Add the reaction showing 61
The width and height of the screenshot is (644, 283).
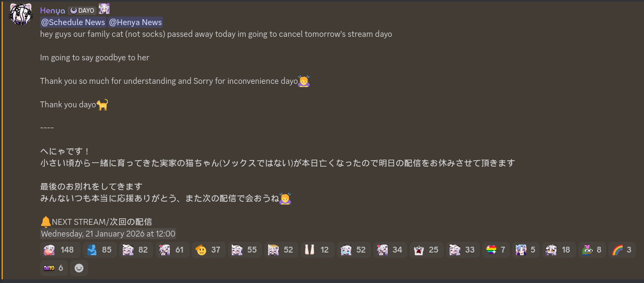[x=172, y=250]
